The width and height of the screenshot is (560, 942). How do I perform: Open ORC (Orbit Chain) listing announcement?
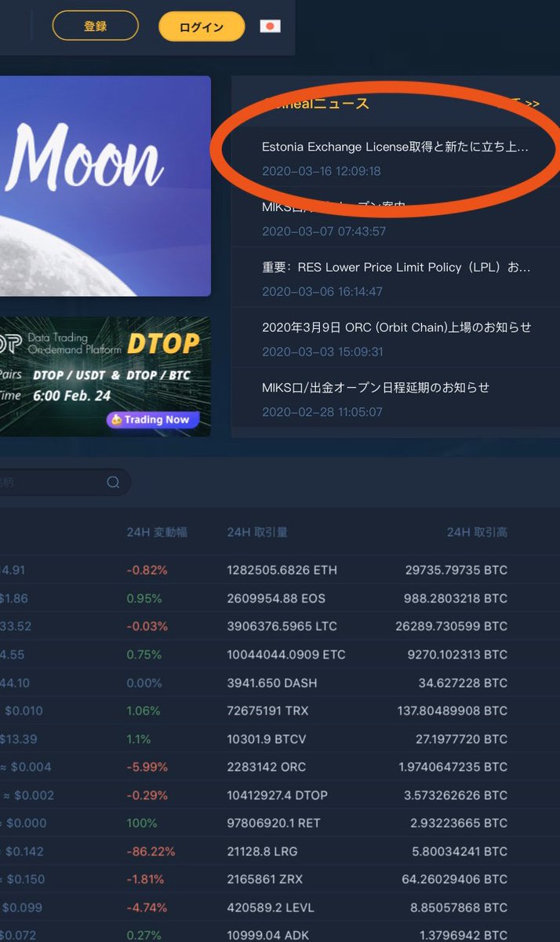(x=396, y=327)
